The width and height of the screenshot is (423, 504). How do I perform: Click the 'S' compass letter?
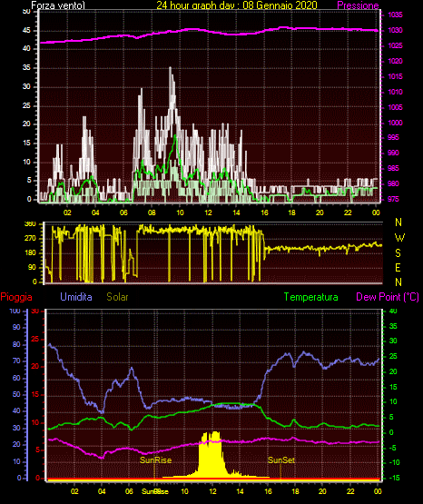[398, 253]
